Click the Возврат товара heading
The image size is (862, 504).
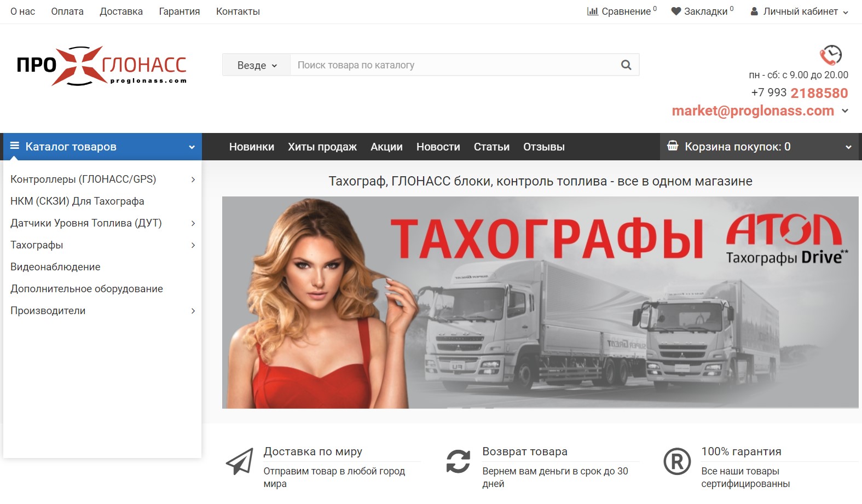(x=525, y=451)
